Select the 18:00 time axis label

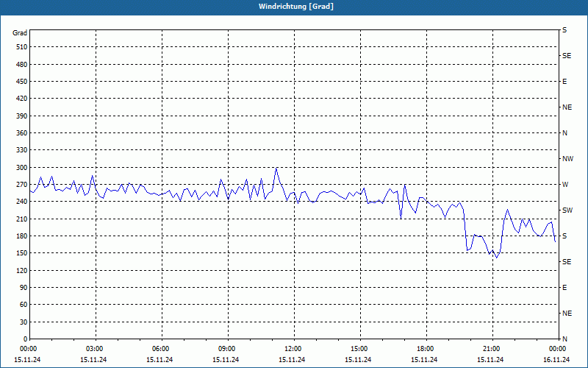click(x=426, y=349)
